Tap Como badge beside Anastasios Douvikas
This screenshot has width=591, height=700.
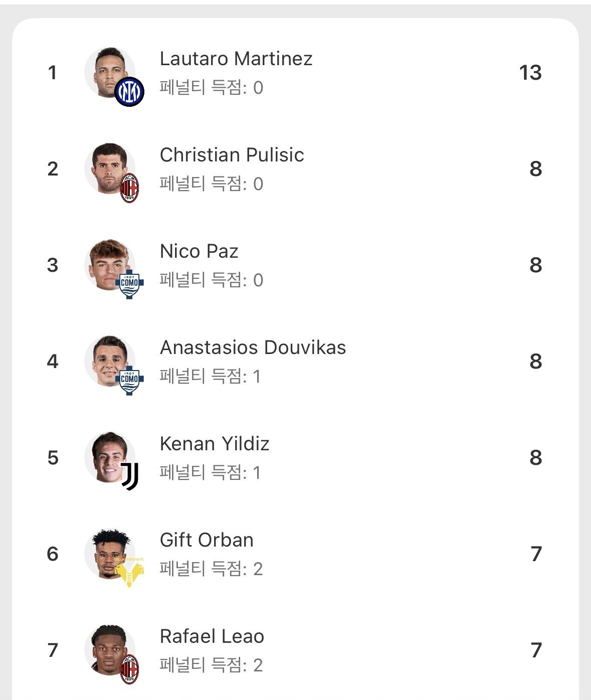129,380
